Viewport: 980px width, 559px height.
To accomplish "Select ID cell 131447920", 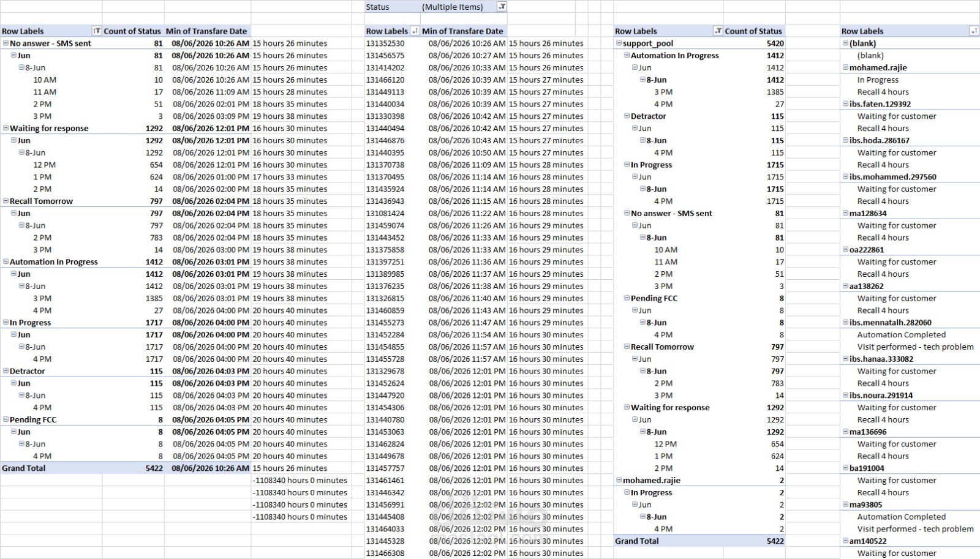I will coord(393,395).
